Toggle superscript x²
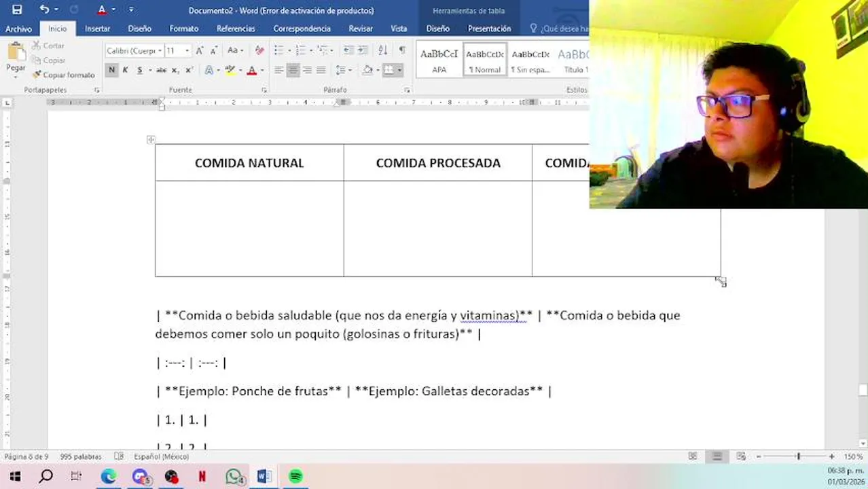The image size is (868, 489). (x=189, y=70)
